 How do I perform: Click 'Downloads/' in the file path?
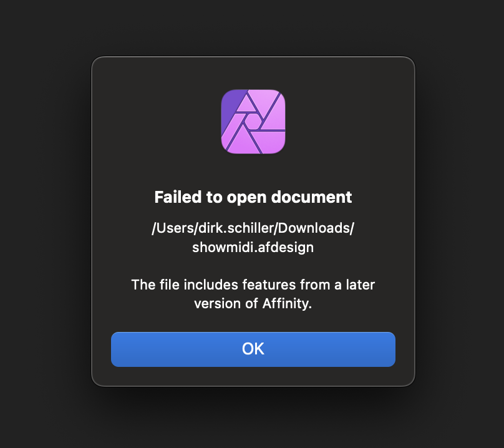(x=316, y=228)
